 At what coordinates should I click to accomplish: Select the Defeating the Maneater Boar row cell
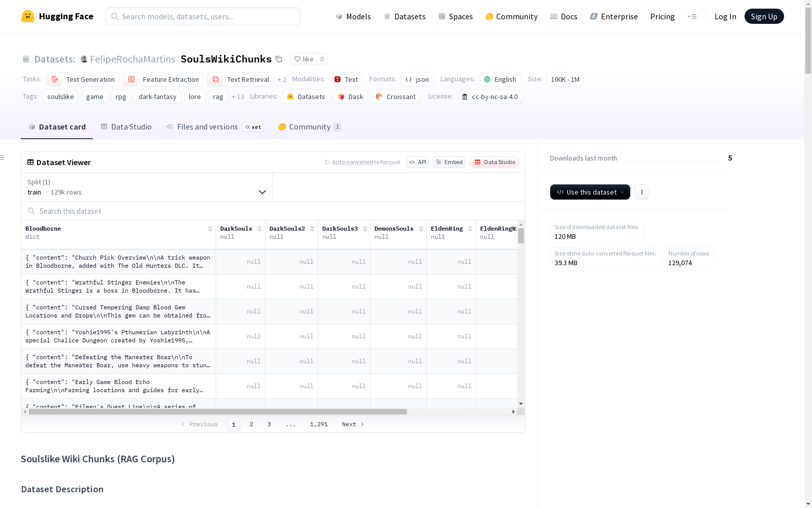(x=118, y=361)
